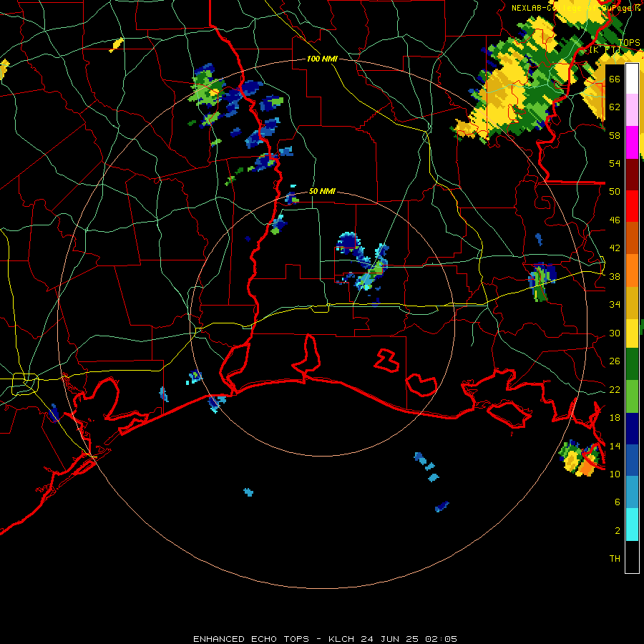Screen dimensions: 644x644
Task: Click the navy blue legend swatch
Action: (x=632, y=429)
